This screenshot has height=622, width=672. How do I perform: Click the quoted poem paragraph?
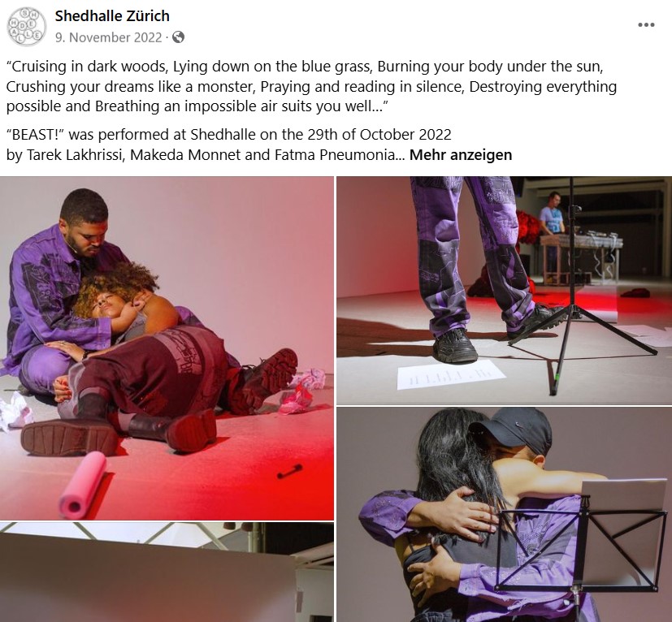[x=311, y=86]
